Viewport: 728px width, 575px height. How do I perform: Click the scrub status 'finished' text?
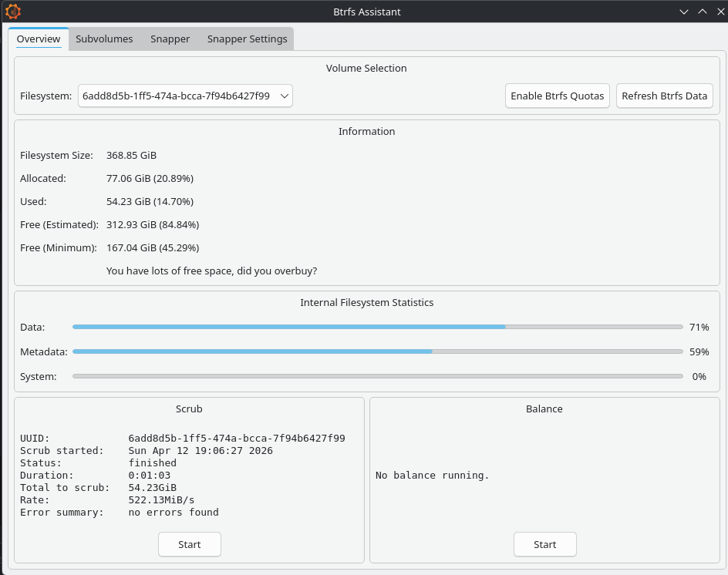(152, 462)
